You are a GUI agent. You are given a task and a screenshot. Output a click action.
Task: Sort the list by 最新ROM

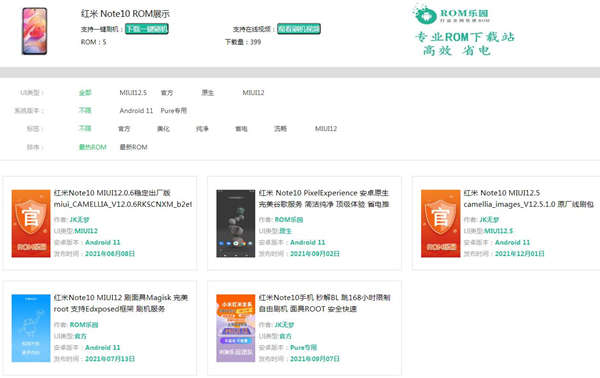pyautogui.click(x=134, y=147)
